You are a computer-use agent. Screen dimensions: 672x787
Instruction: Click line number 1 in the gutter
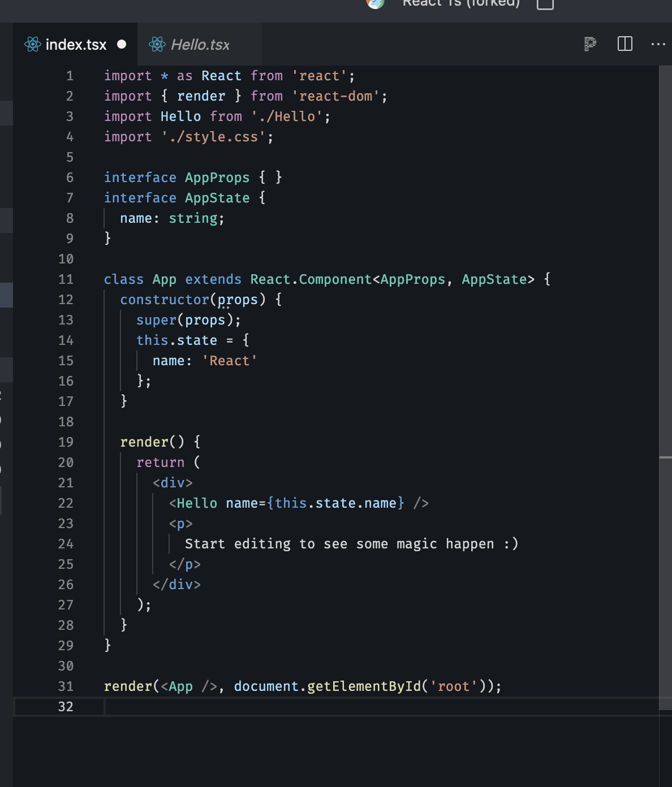(70, 76)
